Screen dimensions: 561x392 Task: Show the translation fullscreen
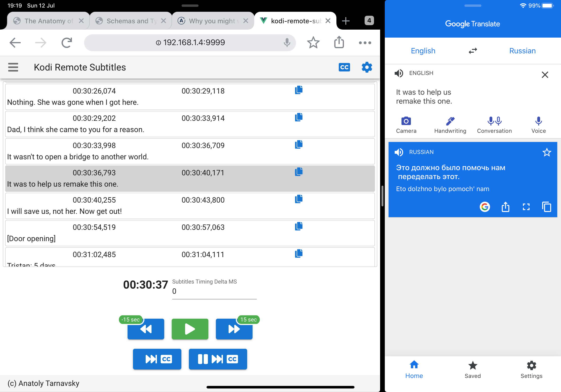pos(526,207)
